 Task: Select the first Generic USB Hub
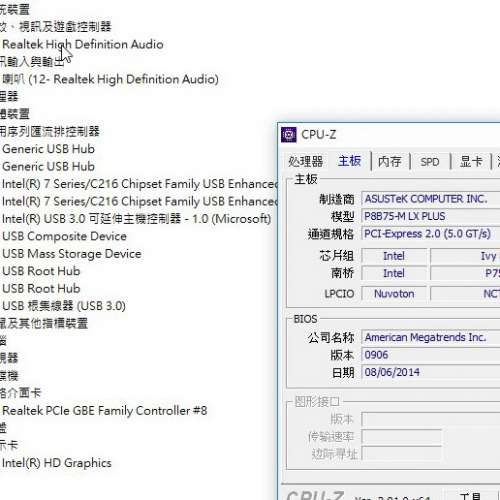(x=48, y=149)
